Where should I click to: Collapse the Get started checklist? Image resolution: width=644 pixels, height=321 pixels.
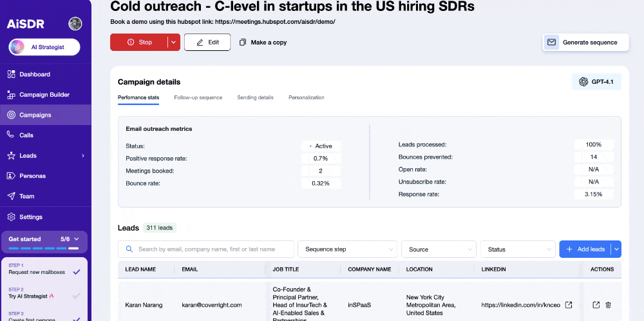(76, 239)
